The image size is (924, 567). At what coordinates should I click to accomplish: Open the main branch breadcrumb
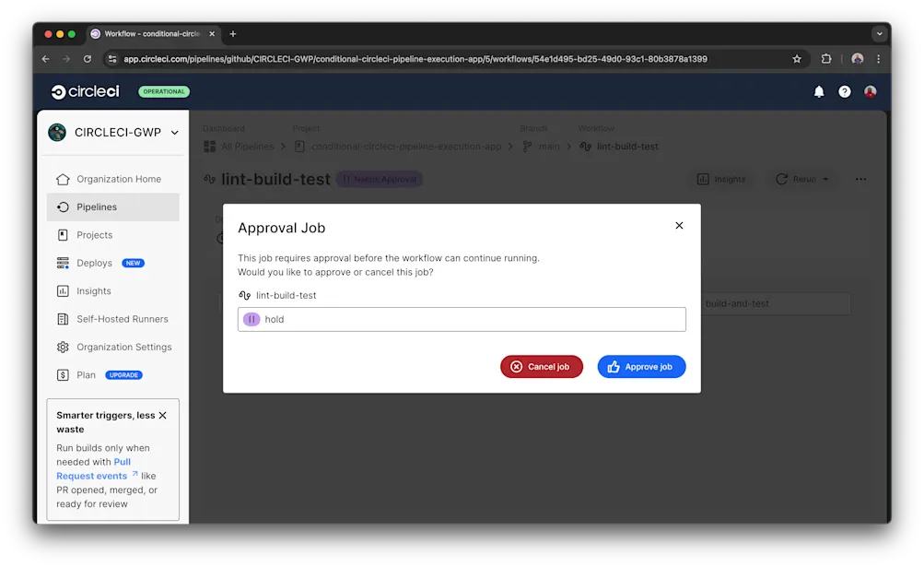coord(542,147)
